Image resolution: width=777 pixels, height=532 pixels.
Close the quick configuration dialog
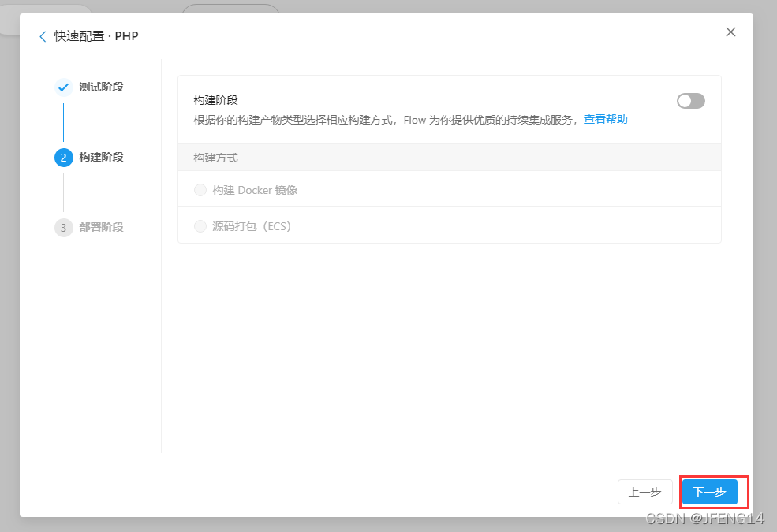[730, 32]
